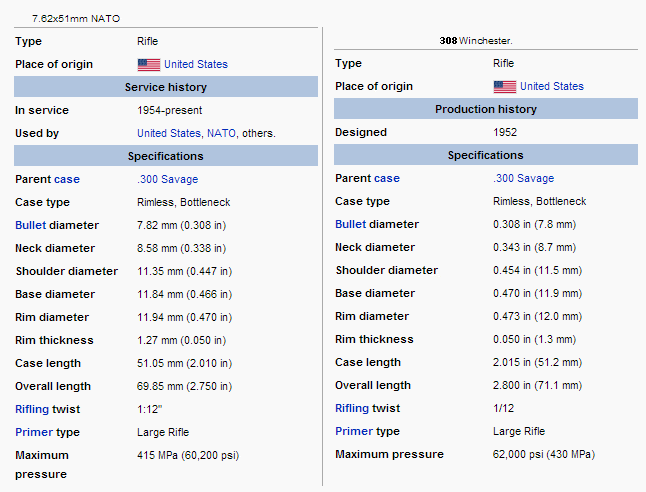The height and width of the screenshot is (492, 646).
Task: Select the Designed year 1952
Action: click(505, 132)
